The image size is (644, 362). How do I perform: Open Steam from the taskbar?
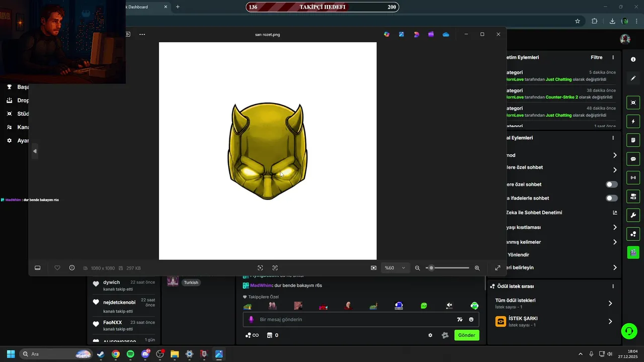click(101, 354)
